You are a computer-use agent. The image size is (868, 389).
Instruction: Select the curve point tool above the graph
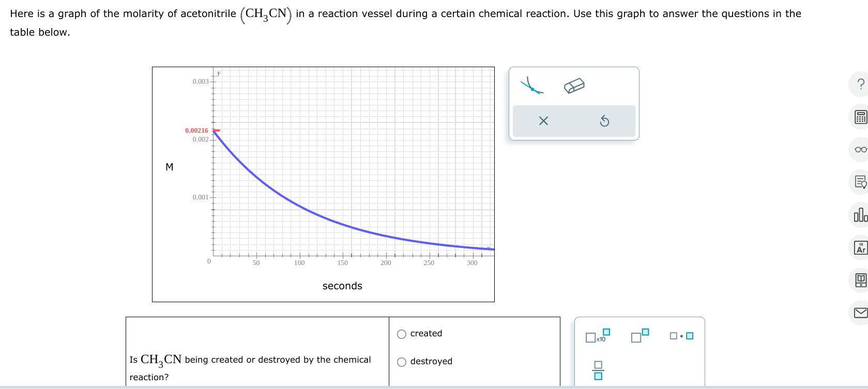[533, 86]
